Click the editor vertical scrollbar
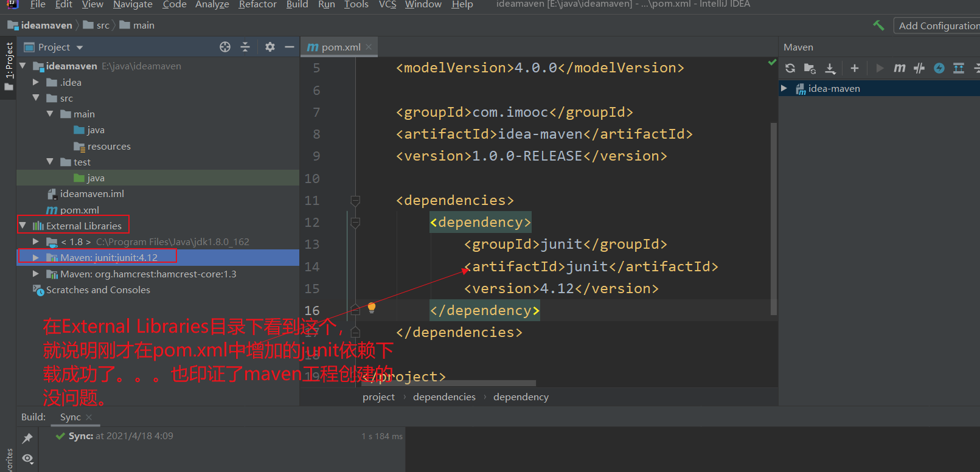 coord(774,219)
